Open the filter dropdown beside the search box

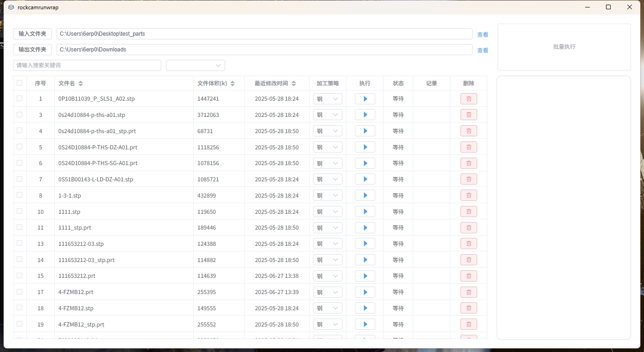(196, 65)
